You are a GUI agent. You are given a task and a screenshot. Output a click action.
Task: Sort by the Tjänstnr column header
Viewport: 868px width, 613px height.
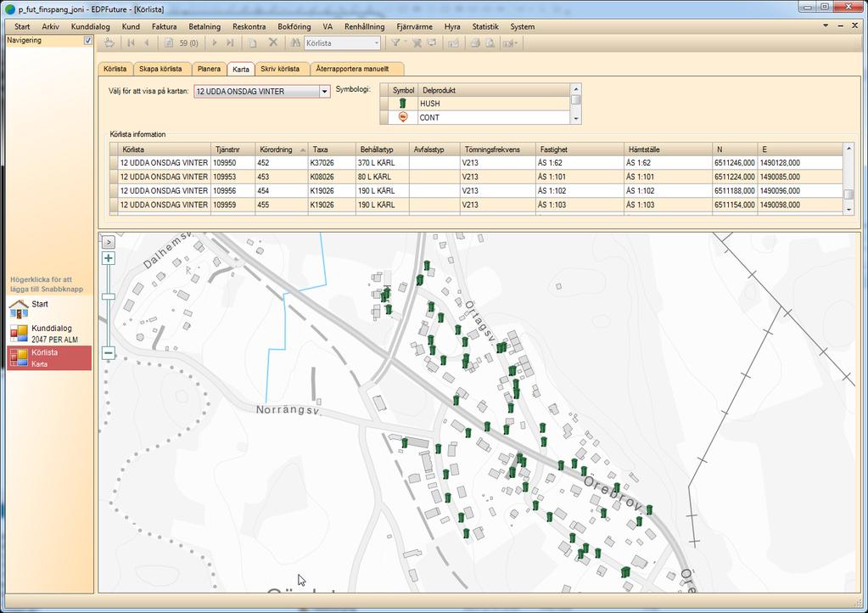[233, 149]
